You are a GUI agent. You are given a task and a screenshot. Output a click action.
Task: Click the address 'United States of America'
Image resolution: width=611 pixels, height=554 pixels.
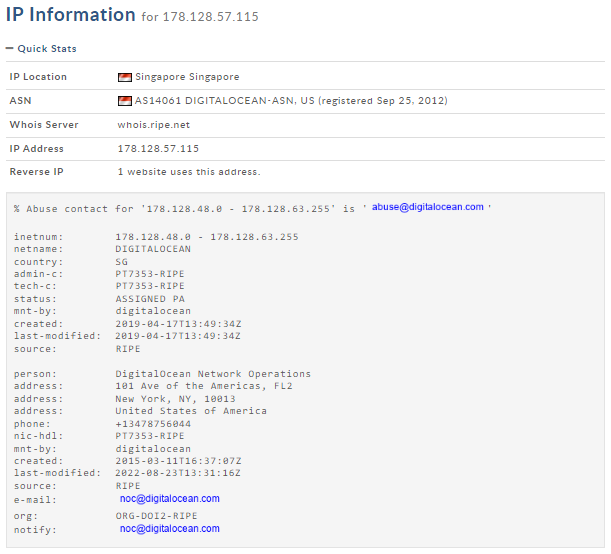[x=191, y=411]
